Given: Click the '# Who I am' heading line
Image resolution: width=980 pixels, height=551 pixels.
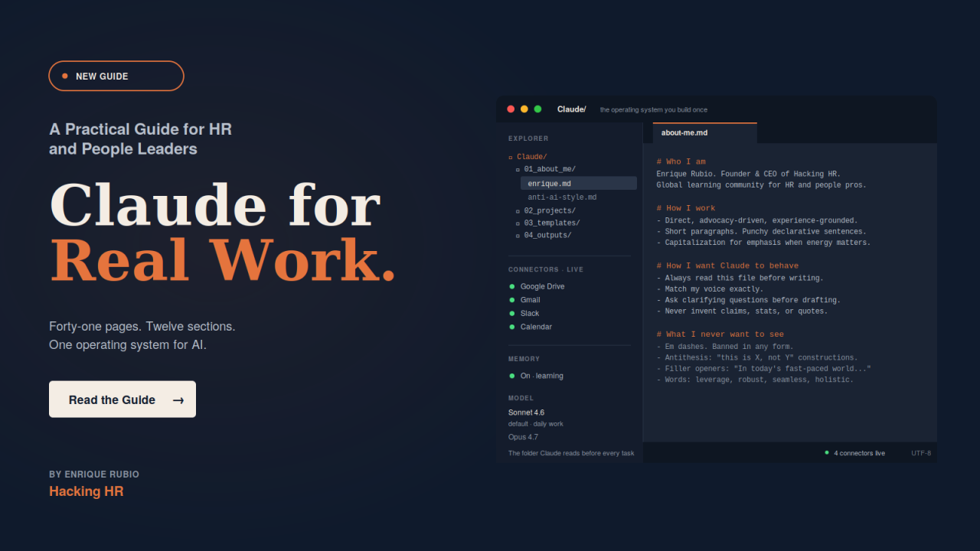Looking at the screenshot, I should coord(681,161).
